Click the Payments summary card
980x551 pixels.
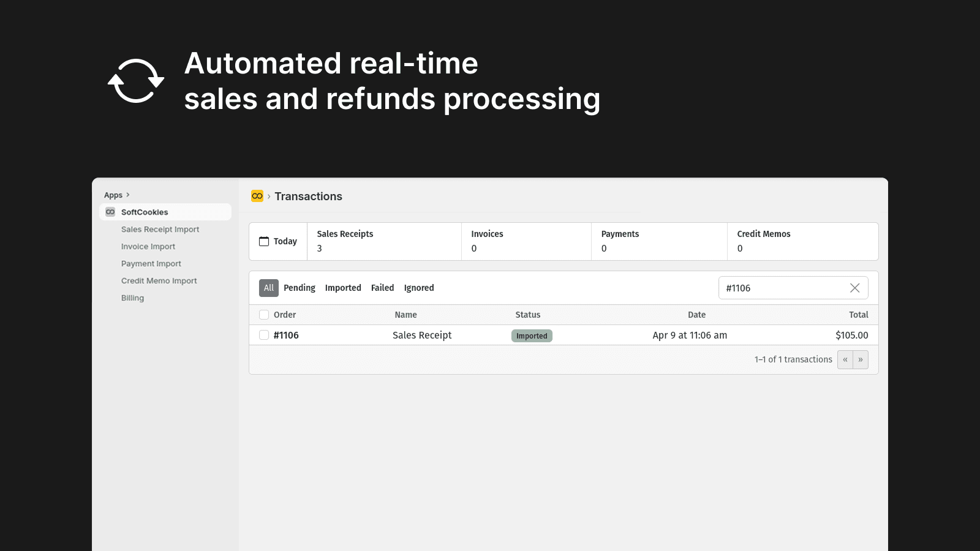point(659,241)
